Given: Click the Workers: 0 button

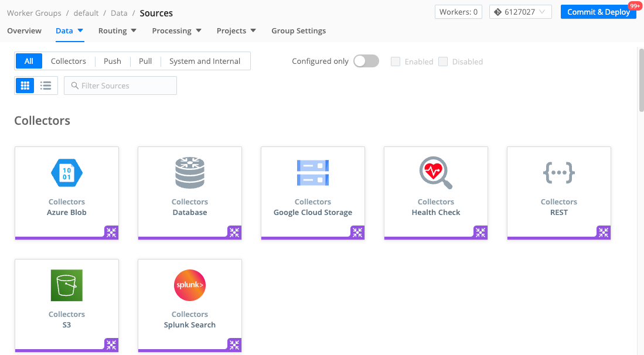Looking at the screenshot, I should [458, 11].
